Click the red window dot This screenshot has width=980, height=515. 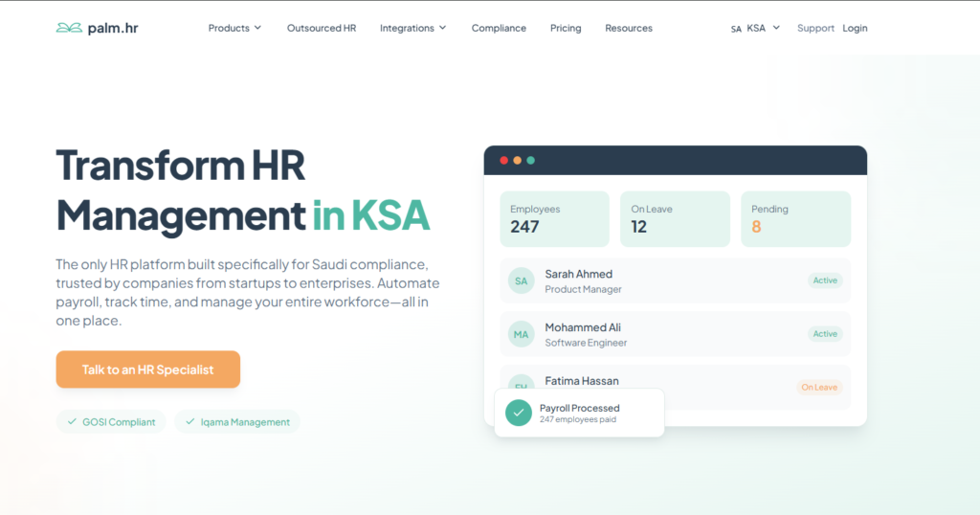tap(503, 161)
